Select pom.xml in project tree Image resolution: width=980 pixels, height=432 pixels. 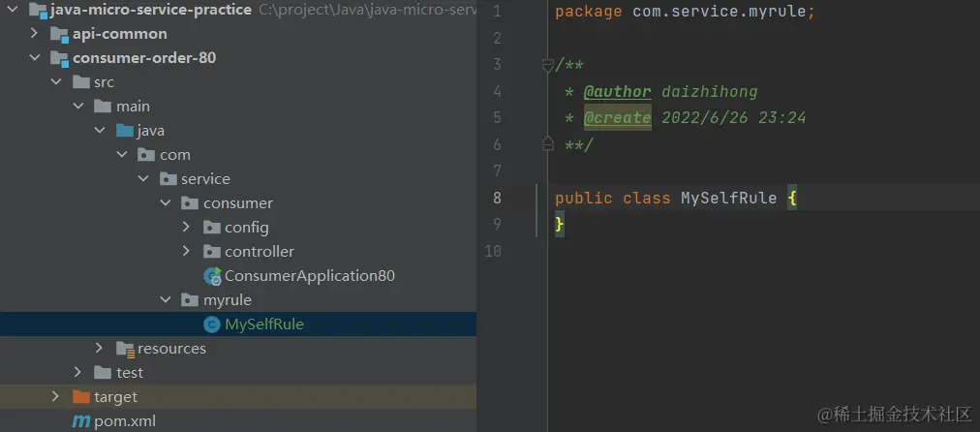[x=125, y=421]
